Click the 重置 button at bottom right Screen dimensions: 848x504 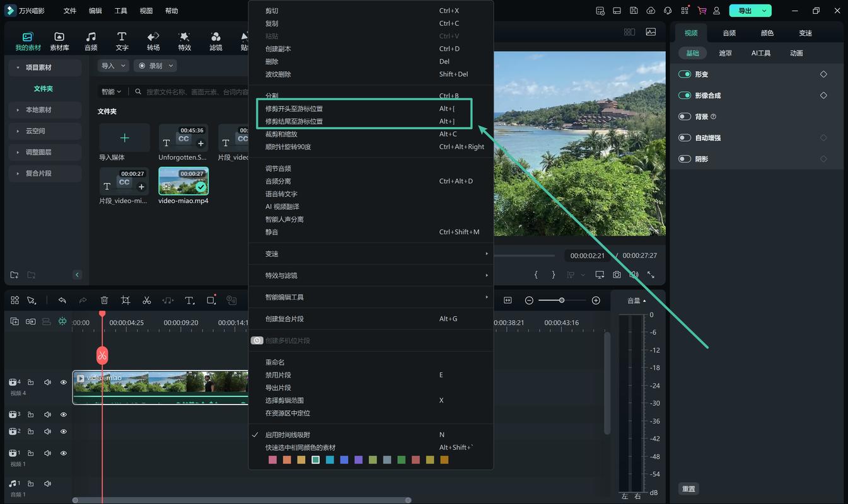pos(688,488)
